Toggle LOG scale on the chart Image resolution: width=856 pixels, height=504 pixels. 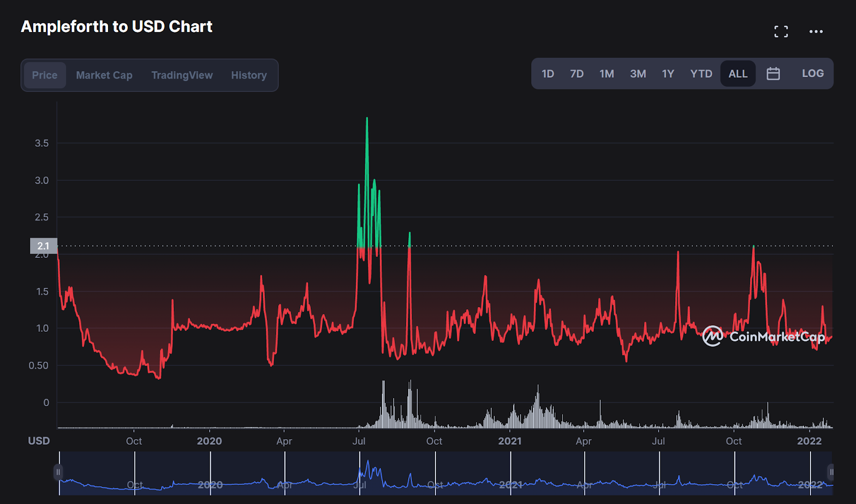point(812,73)
